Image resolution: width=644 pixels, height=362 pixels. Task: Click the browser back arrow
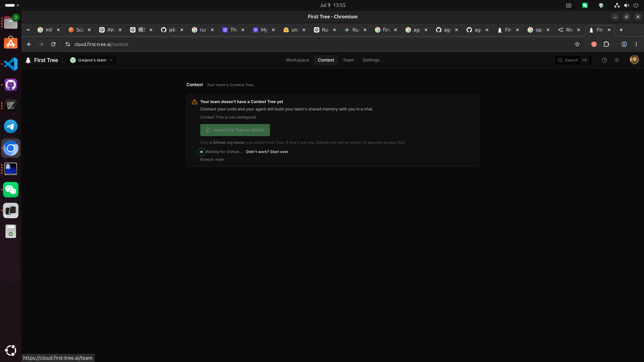pos(29,44)
